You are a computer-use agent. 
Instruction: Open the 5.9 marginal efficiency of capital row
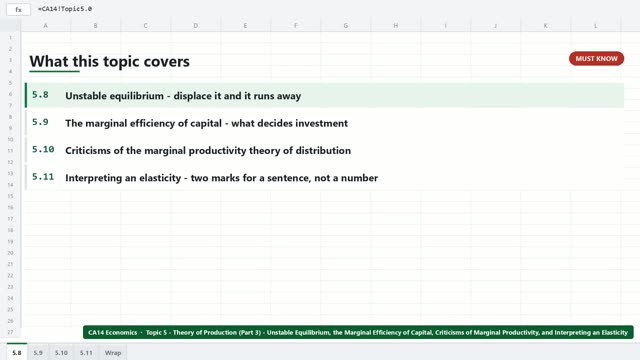[324, 123]
